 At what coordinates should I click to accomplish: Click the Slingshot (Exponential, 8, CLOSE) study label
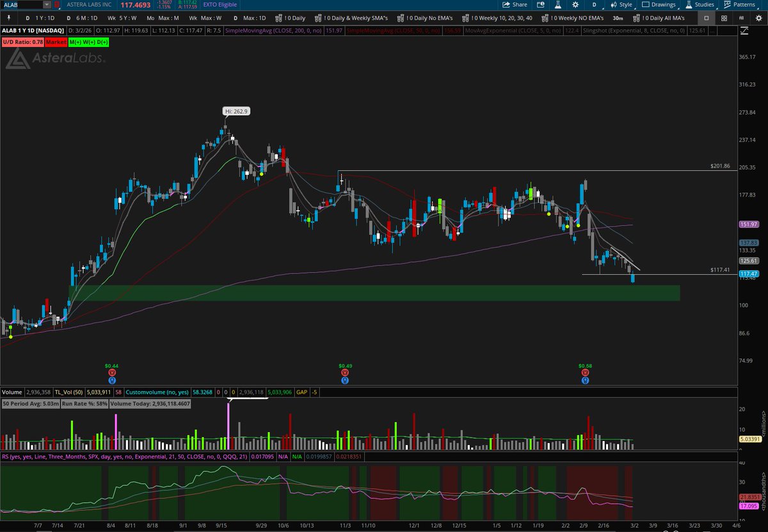(634, 30)
